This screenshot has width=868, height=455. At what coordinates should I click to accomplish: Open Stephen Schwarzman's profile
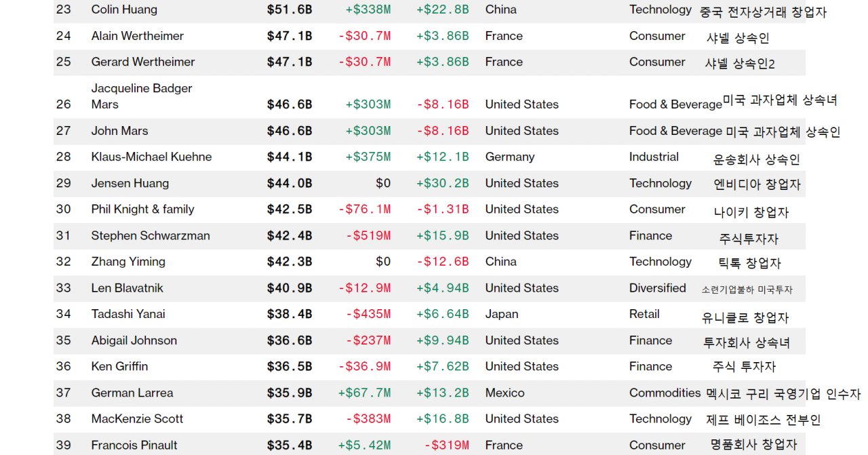pos(151,236)
